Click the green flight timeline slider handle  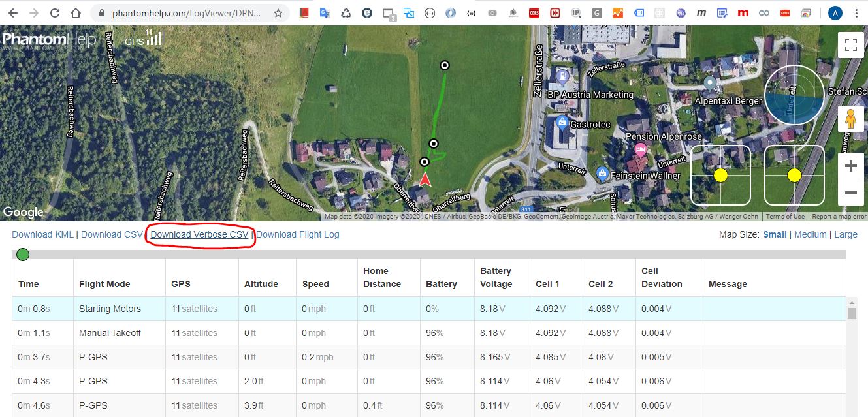coord(23,255)
